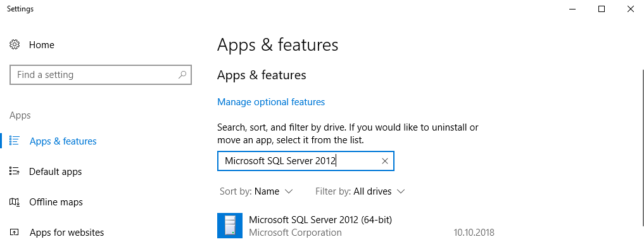644x244 pixels.
Task: Select Microsoft SQL Server 2012 (64-bit) entry
Action: click(x=356, y=226)
